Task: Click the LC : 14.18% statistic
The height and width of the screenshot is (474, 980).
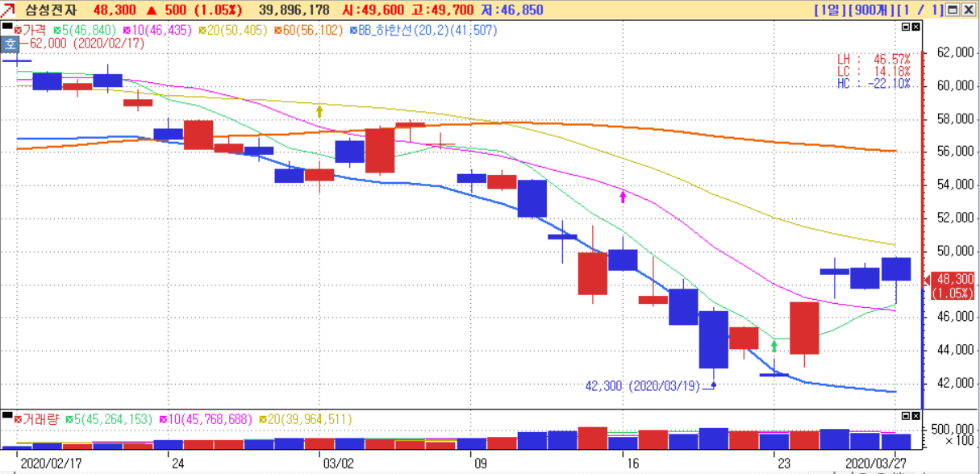Action: (874, 72)
